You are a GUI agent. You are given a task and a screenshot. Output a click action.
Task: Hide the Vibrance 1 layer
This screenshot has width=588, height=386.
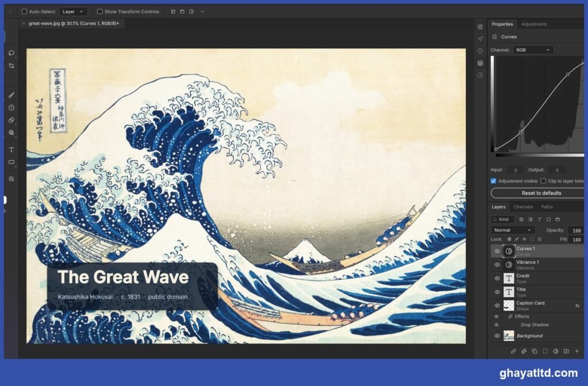[x=497, y=265]
